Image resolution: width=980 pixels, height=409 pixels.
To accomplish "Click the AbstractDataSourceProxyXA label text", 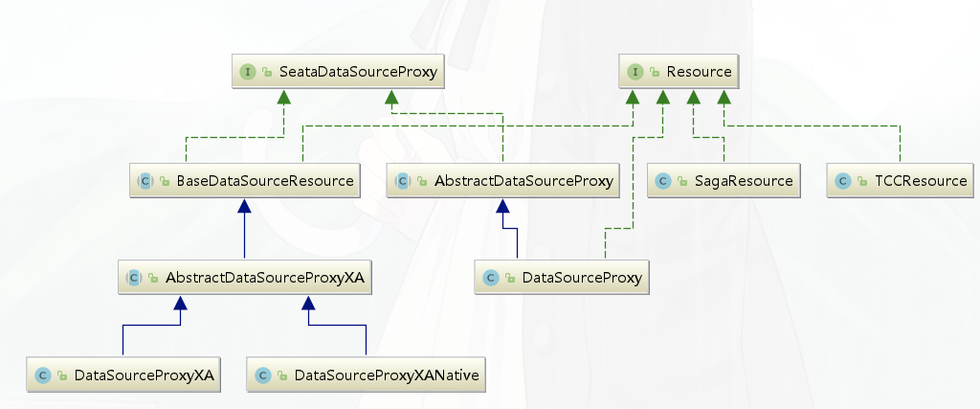I will click(265, 279).
